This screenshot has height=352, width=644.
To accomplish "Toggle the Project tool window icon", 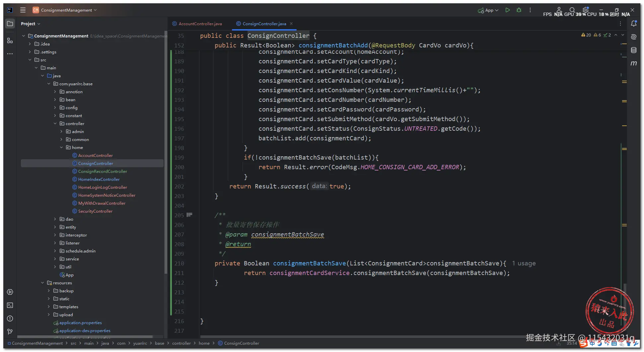I will (10, 24).
